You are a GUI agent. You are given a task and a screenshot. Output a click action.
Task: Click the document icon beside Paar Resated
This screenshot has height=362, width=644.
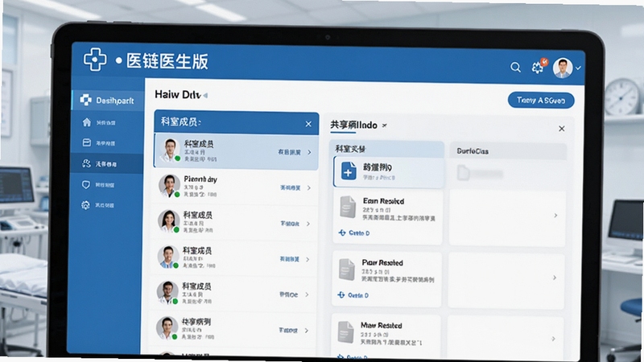pos(347,269)
